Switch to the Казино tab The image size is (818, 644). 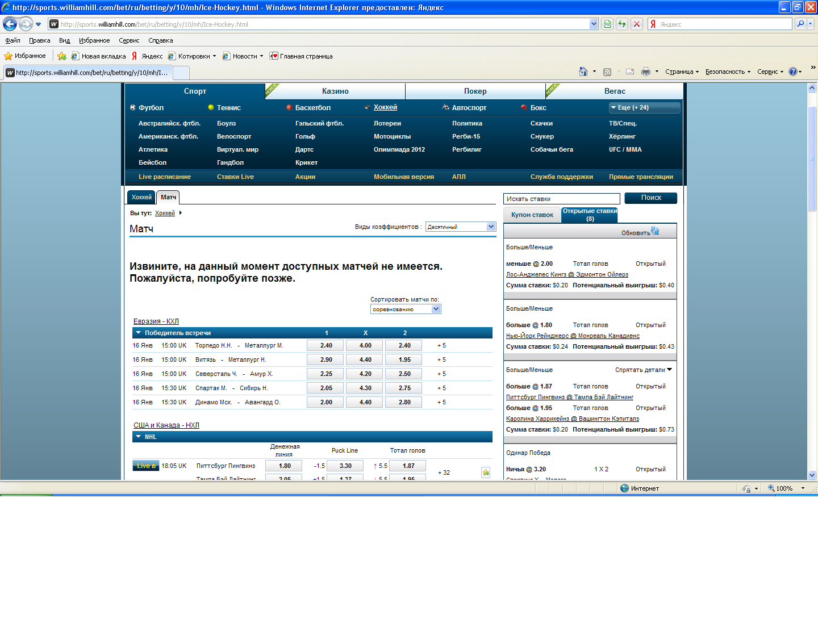click(x=335, y=91)
